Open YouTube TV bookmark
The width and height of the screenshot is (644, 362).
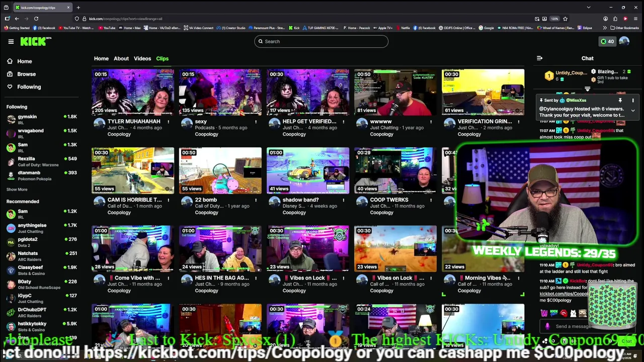click(x=76, y=28)
